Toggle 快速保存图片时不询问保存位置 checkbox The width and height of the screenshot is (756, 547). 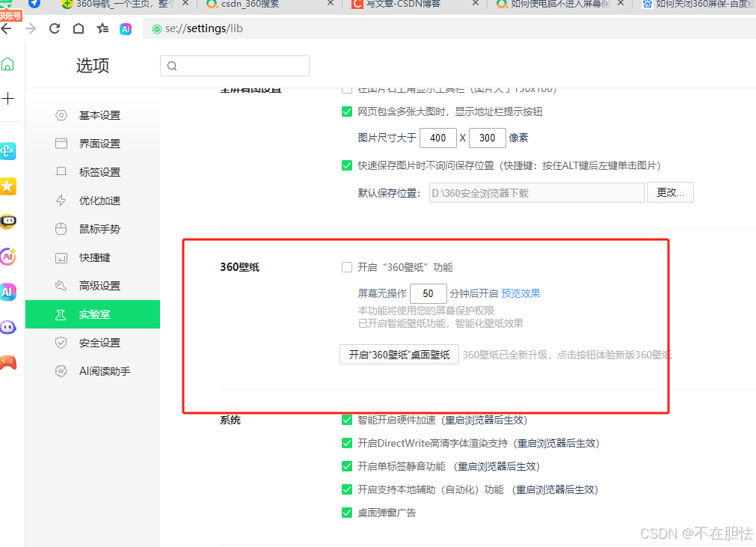point(347,165)
